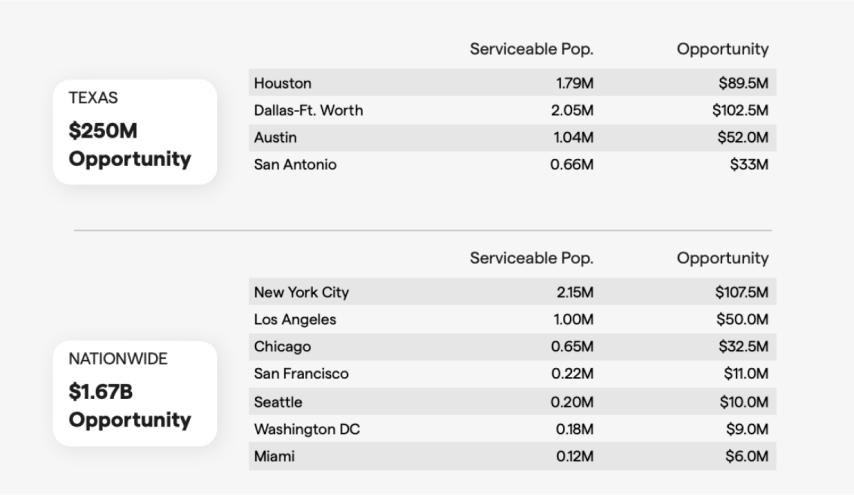The width and height of the screenshot is (854, 495).
Task: Click Opportunity header in Texas table
Action: click(722, 49)
